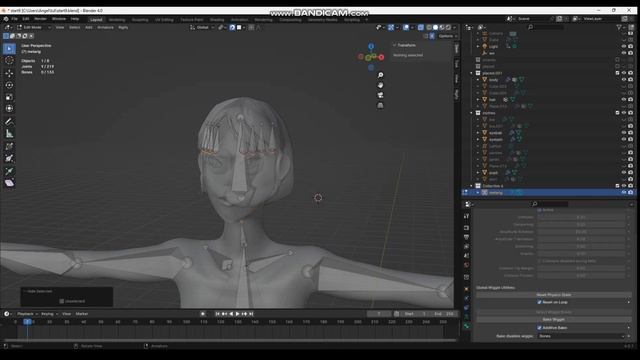
Task: Click the viewport zoom gizmo icon
Action: [380, 75]
